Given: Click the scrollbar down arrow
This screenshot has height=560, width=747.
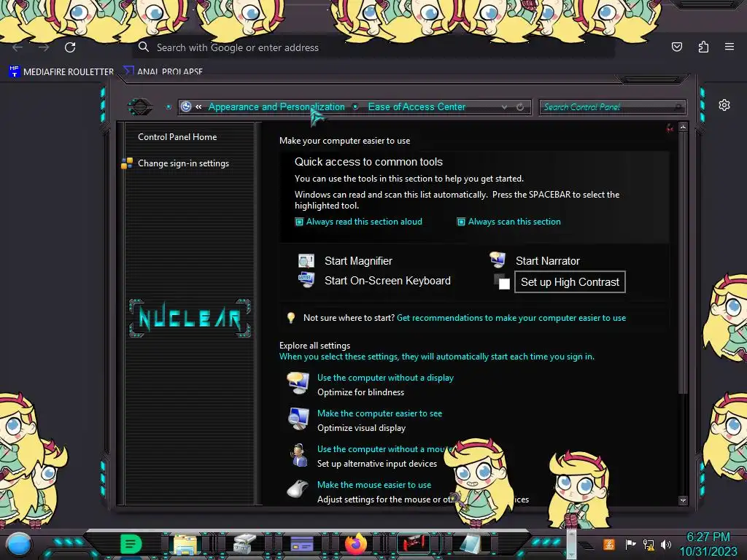Looking at the screenshot, I should point(683,500).
